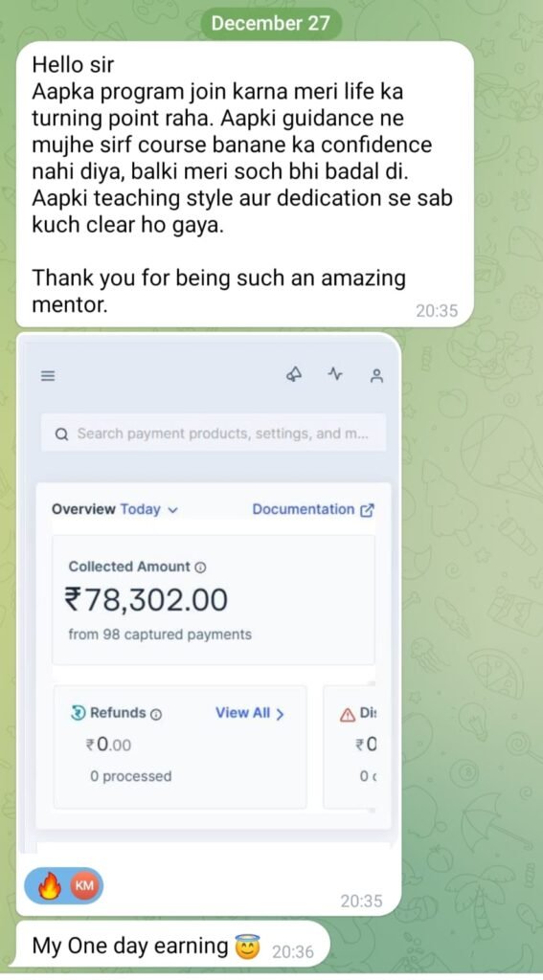The image size is (543, 980).
Task: Click the View All chevron arrow
Action: [x=280, y=714]
